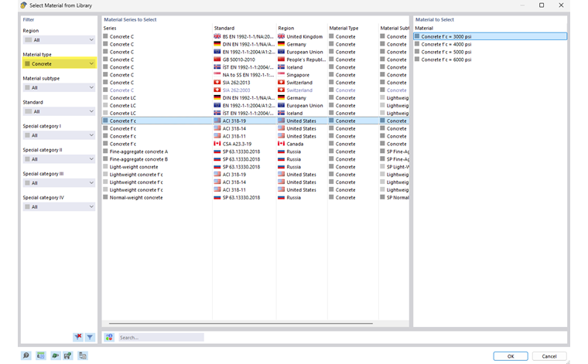Click People's Republic region cell

pyautogui.click(x=302, y=60)
